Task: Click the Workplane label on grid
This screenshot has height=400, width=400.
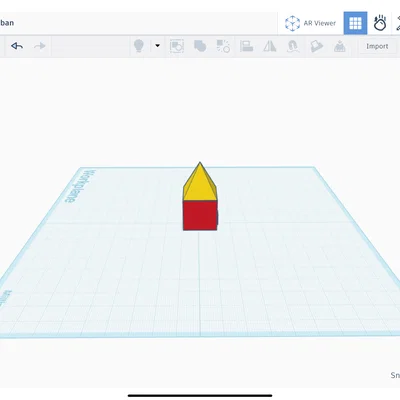Action: [x=80, y=187]
